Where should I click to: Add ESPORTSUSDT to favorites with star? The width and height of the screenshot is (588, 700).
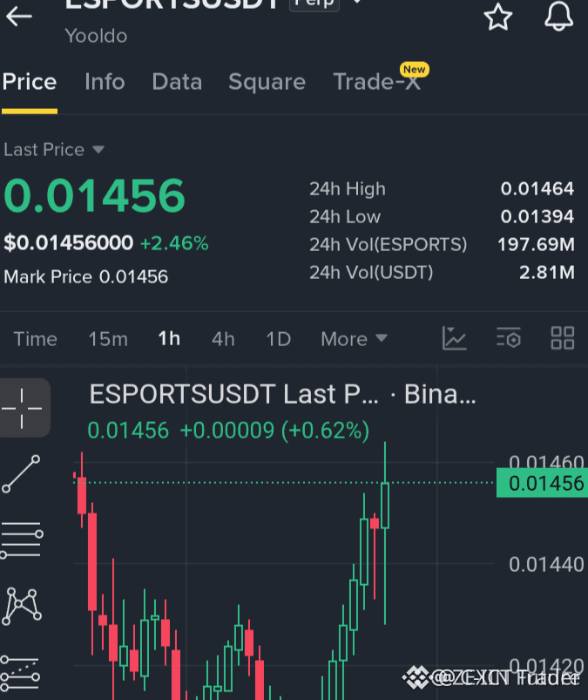coord(498,17)
